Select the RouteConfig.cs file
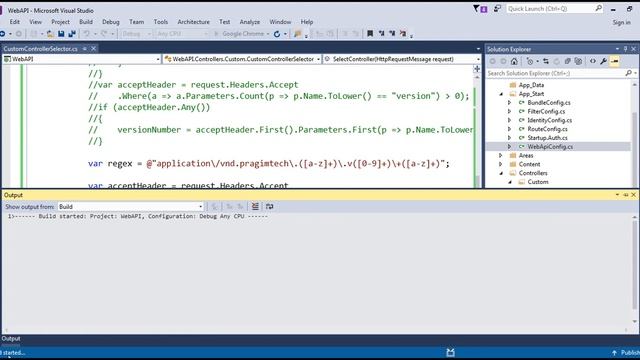 coord(547,129)
